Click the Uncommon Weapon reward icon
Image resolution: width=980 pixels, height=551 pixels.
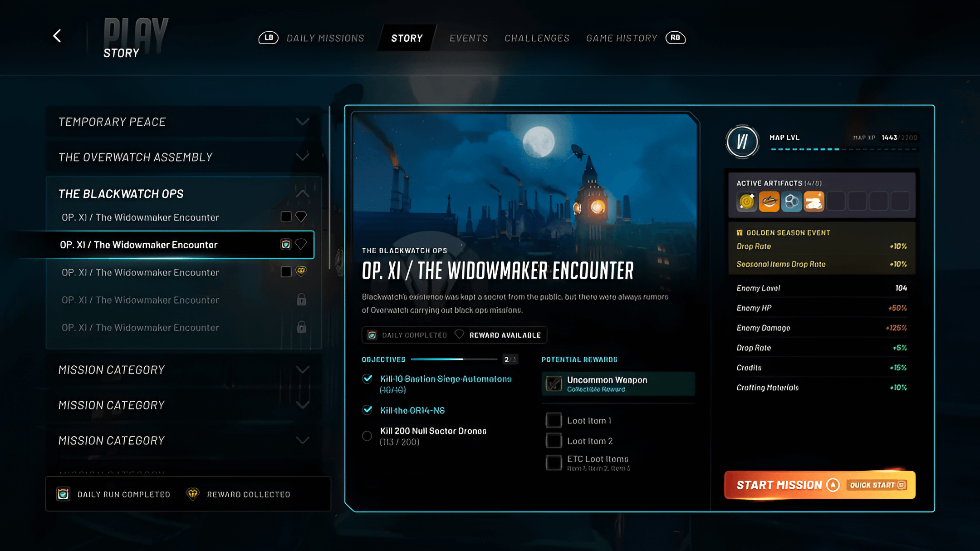[x=554, y=384]
